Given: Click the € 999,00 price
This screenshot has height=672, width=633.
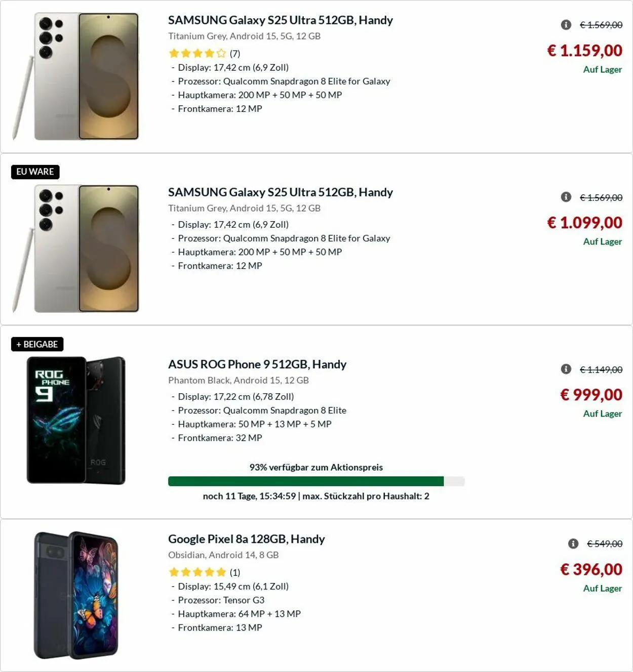Looking at the screenshot, I should [591, 395].
